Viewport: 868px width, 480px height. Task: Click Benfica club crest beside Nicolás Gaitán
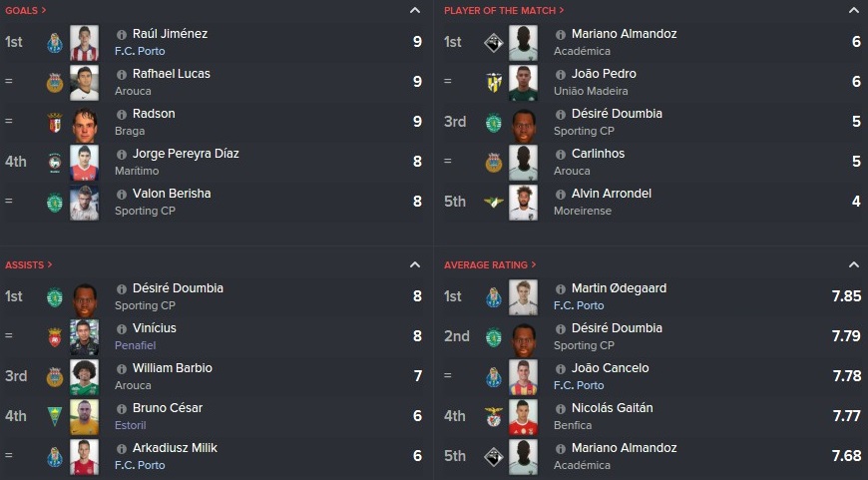pyautogui.click(x=493, y=416)
